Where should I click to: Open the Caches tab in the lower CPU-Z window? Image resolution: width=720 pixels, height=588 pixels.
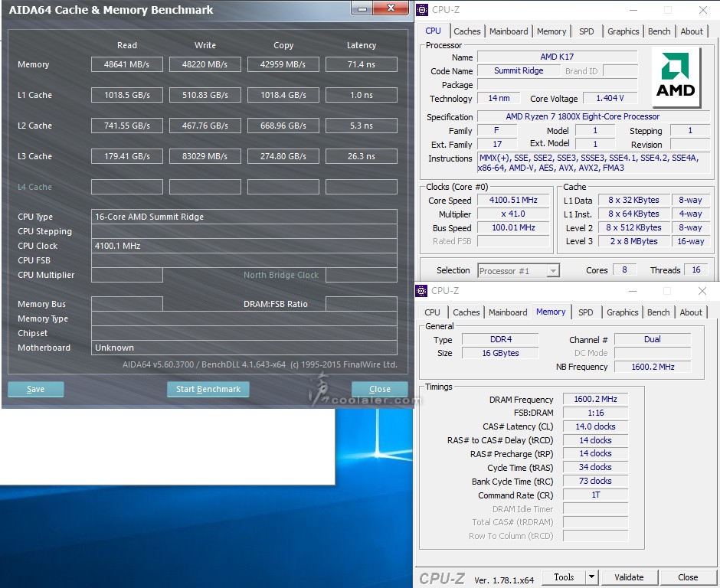(x=466, y=312)
